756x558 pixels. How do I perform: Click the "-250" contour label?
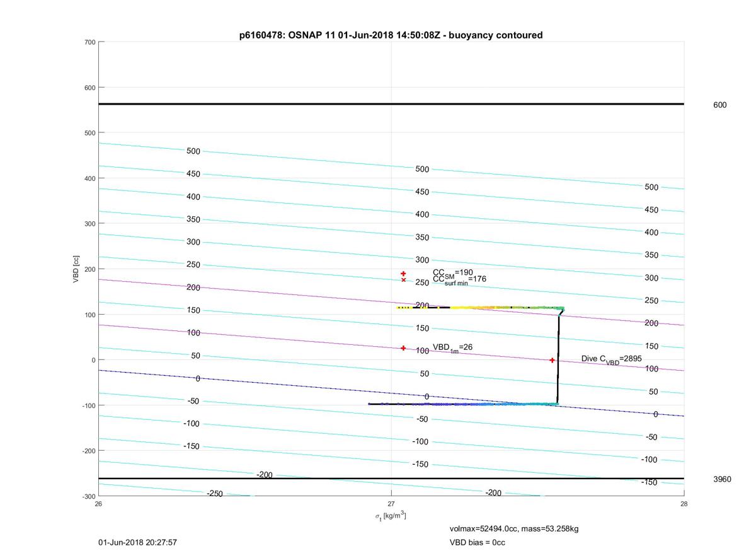point(215,494)
